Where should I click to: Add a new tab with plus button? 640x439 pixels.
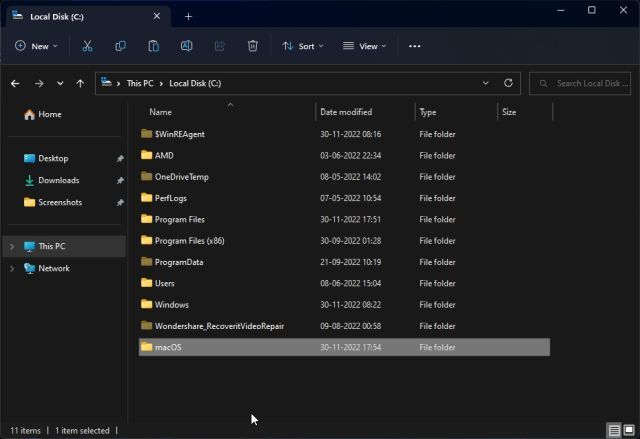click(x=188, y=17)
